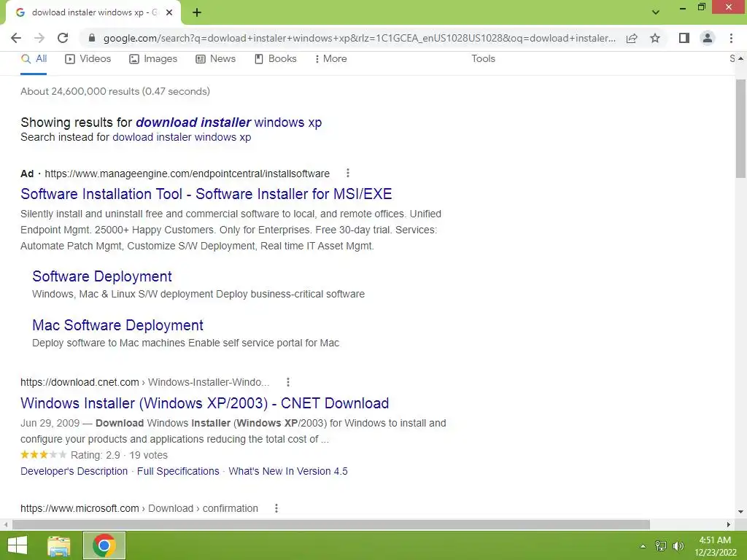Click the address bar URL
The image size is (747, 560).
click(x=359, y=38)
